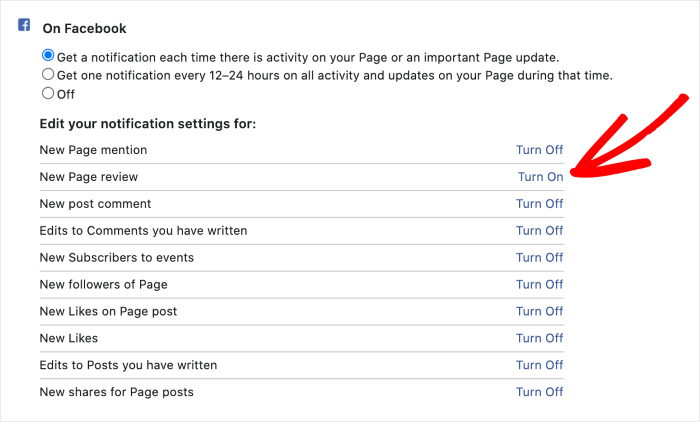Click 'New Likes on Page post' text

click(108, 311)
